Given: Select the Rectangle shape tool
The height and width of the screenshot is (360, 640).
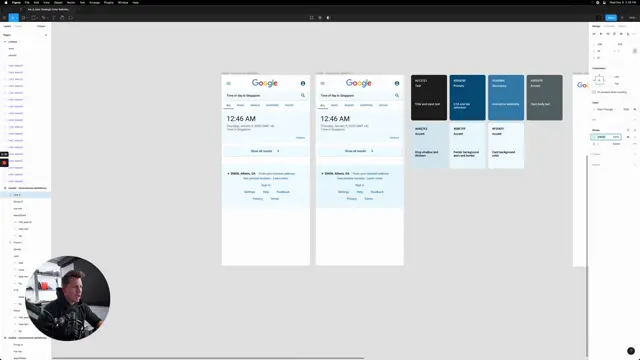Looking at the screenshot, I should coord(33,18).
